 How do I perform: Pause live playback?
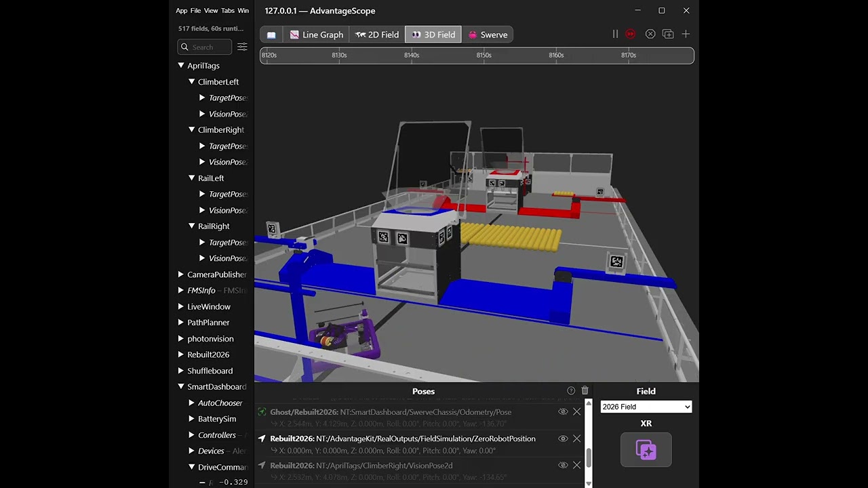(x=615, y=34)
